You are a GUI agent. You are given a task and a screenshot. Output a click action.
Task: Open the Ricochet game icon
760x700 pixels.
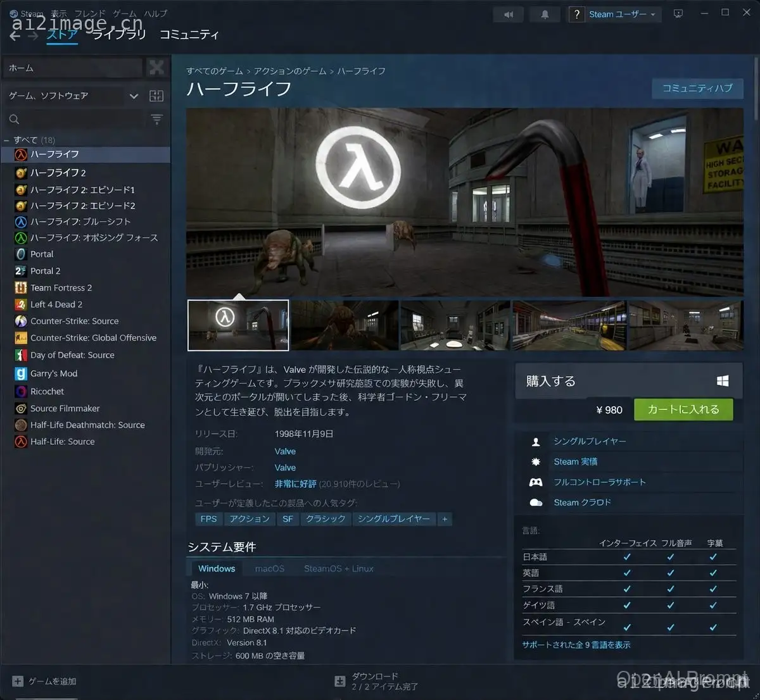coord(21,391)
